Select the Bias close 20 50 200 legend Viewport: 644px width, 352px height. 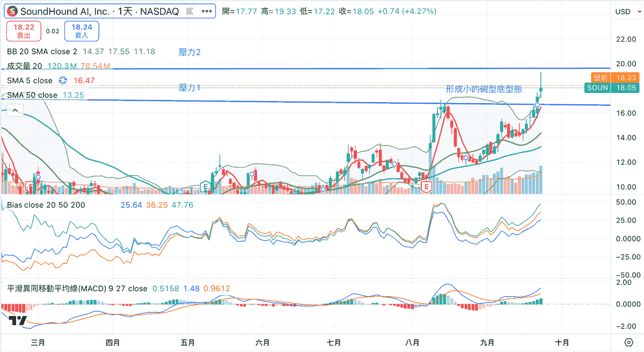tap(46, 205)
